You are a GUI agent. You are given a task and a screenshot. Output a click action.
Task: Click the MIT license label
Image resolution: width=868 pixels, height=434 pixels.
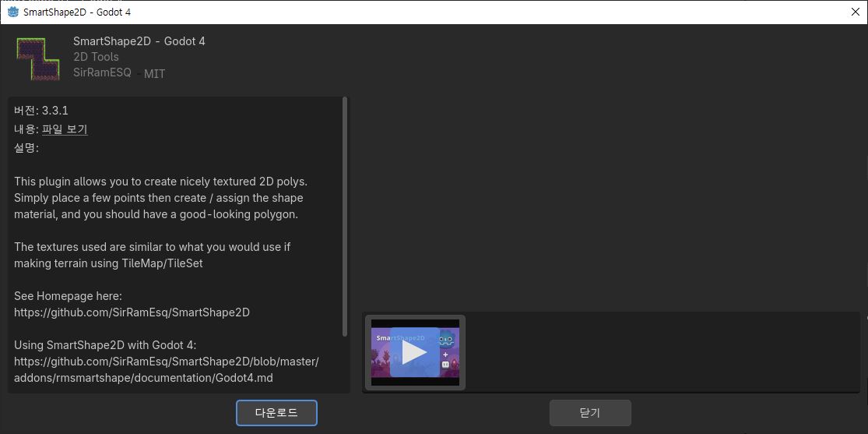coord(154,74)
